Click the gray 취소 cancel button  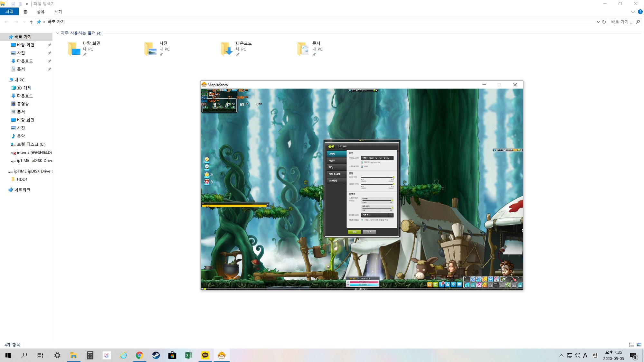coord(369,232)
